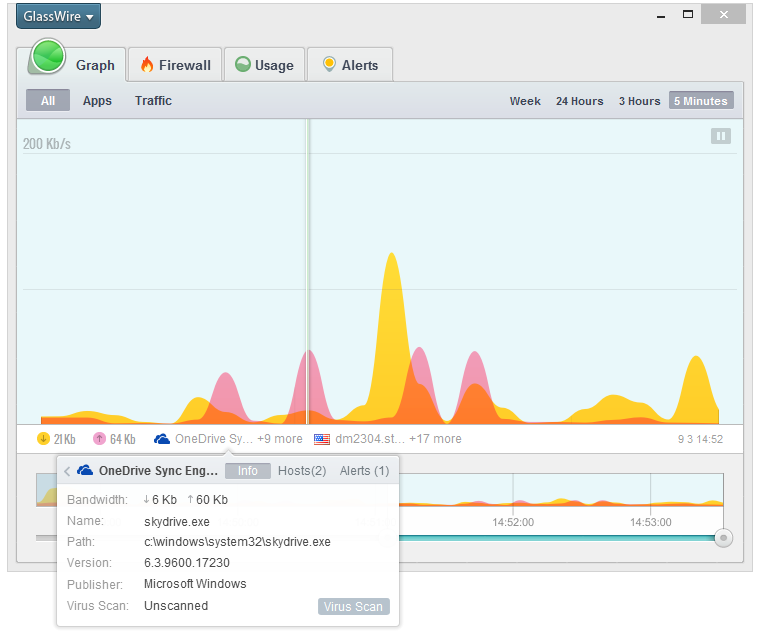
Task: Click the OneDrive cloud icon in popup header
Action: (85, 470)
